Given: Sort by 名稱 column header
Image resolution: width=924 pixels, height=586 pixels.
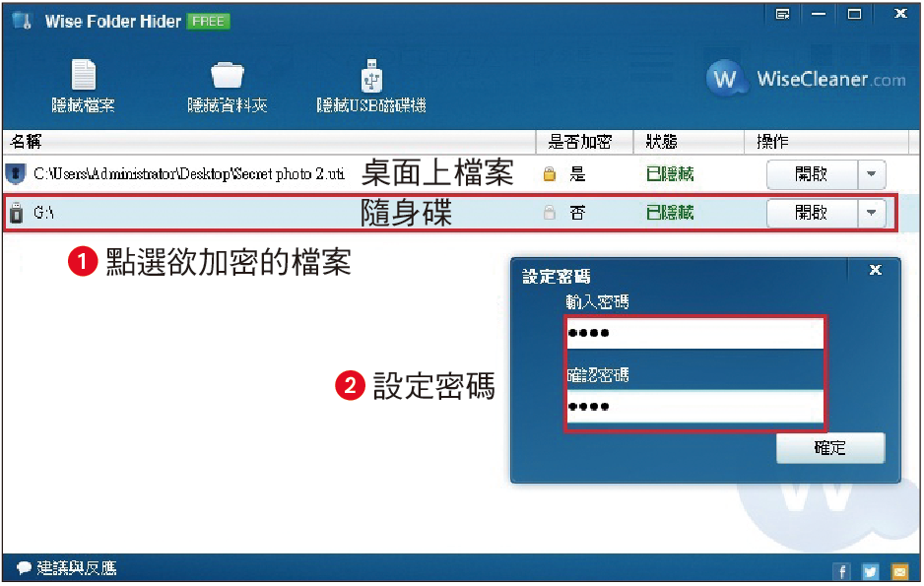Looking at the screenshot, I should (269, 142).
